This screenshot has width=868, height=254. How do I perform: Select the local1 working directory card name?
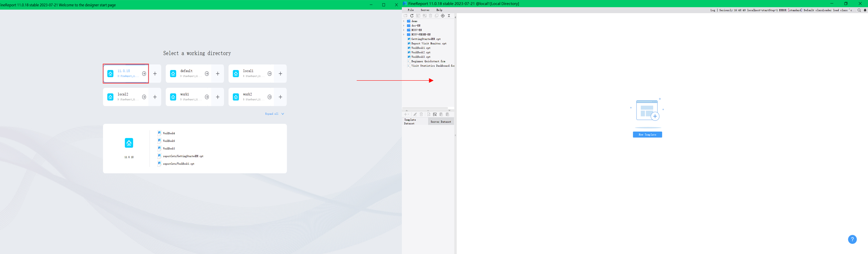248,71
